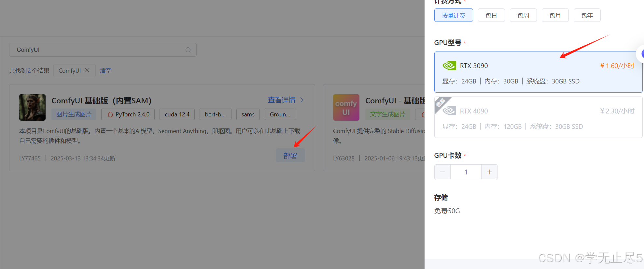Remove the ComfyUI filter tag
The height and width of the screenshot is (269, 644).
click(x=87, y=70)
